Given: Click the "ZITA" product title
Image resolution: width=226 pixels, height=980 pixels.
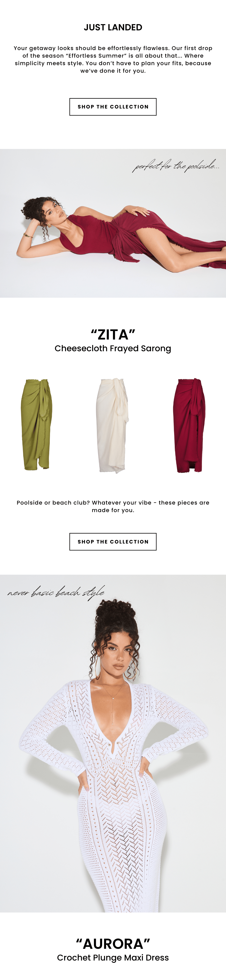Looking at the screenshot, I should click(x=113, y=335).
